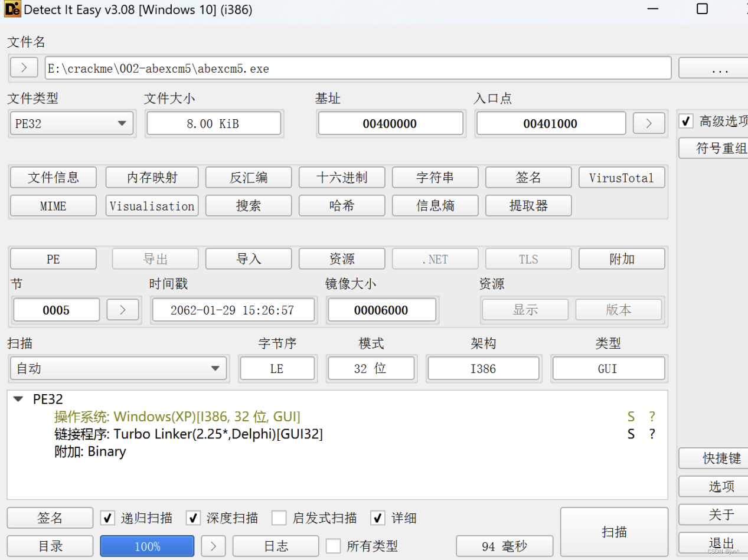Click the VirusTotal button
Image resolution: width=748 pixels, height=560 pixels.
pos(622,177)
